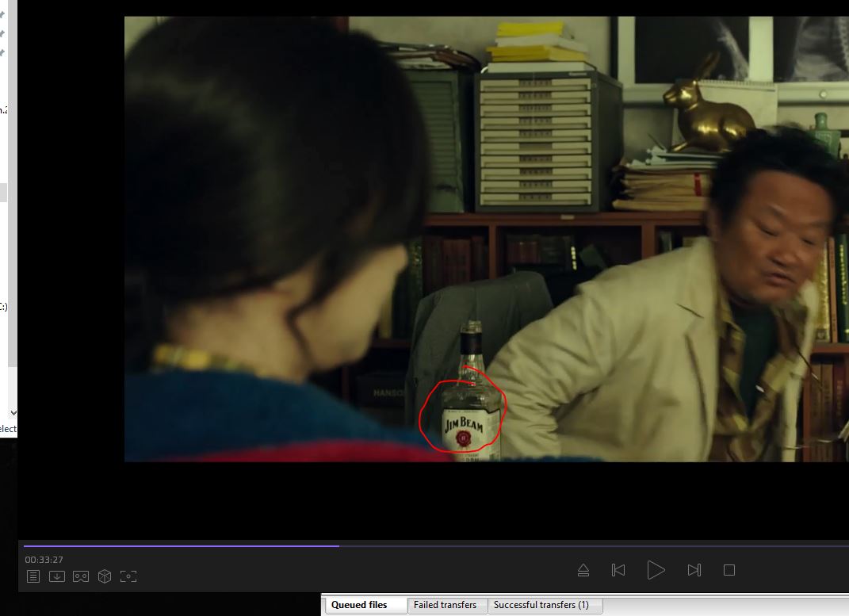Switch to the Queued files tab
The image size is (849, 616).
point(359,605)
